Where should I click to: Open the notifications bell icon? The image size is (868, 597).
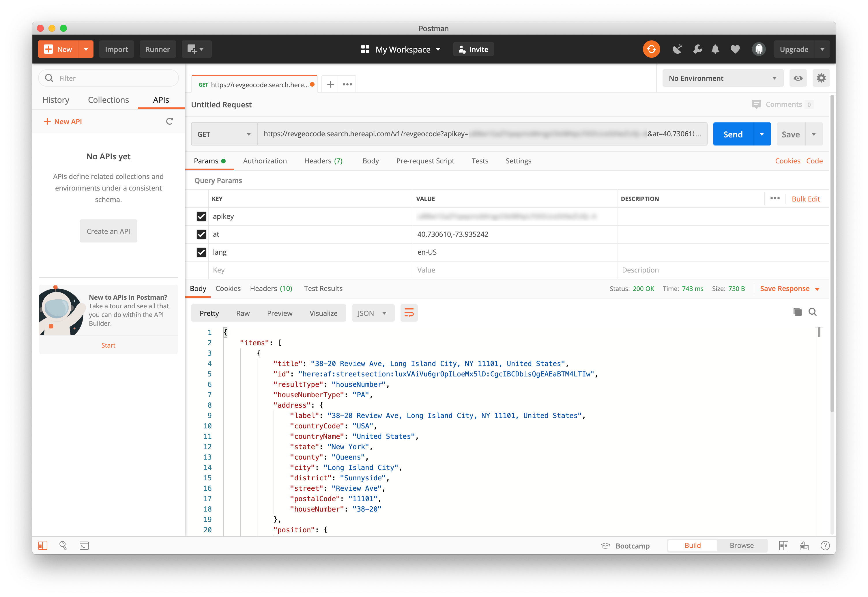715,49
